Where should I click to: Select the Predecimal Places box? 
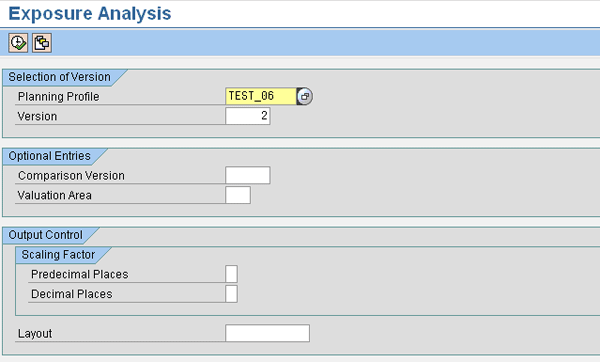(232, 274)
